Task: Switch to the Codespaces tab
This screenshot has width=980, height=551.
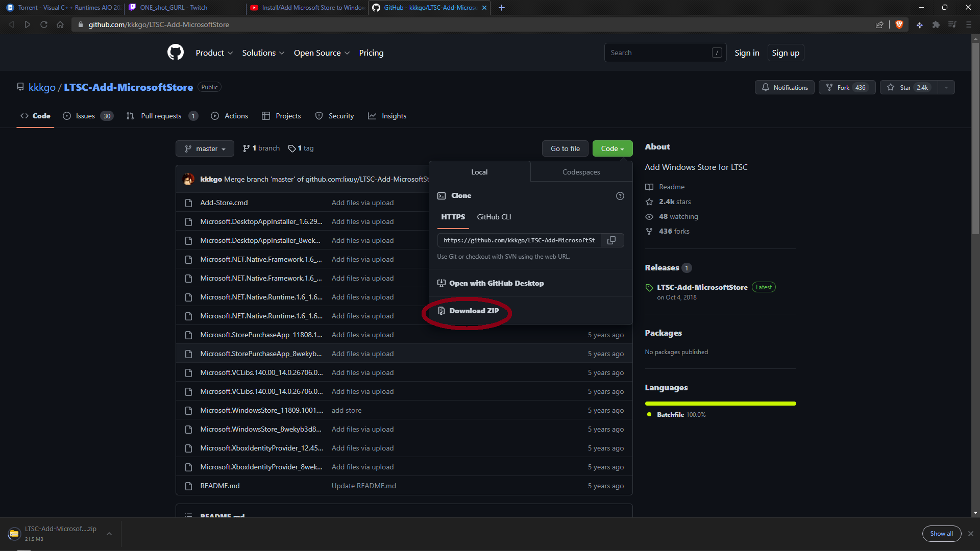Action: coord(581,172)
